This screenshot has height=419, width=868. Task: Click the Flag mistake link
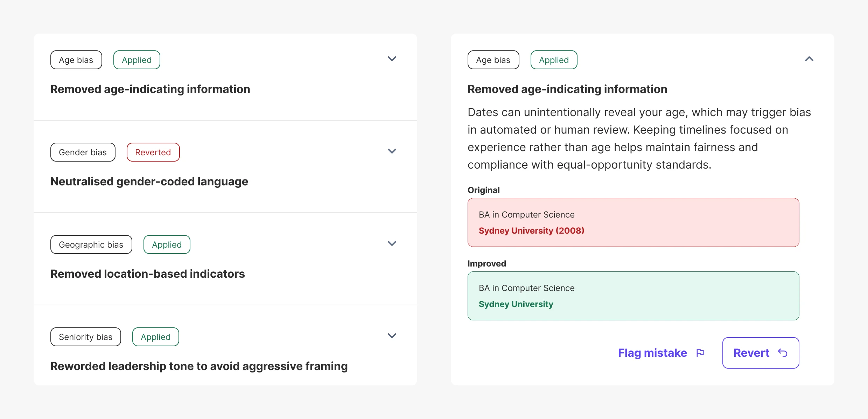652,353
